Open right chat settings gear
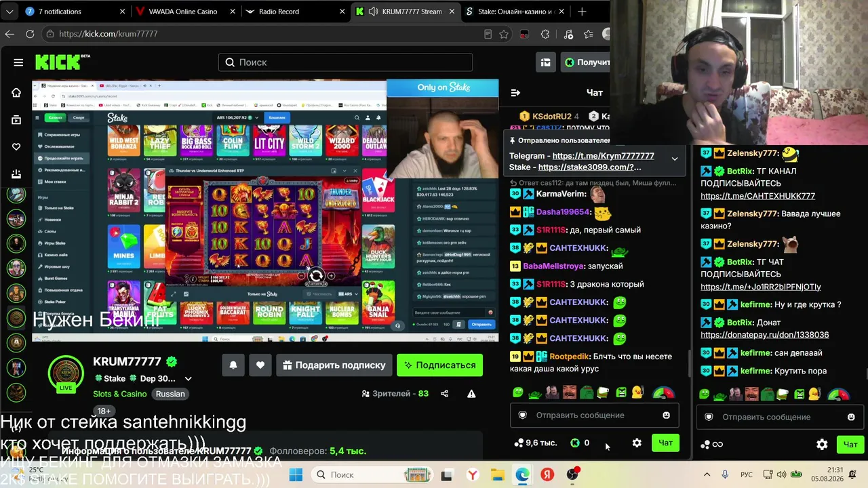The height and width of the screenshot is (488, 868). pos(822,445)
